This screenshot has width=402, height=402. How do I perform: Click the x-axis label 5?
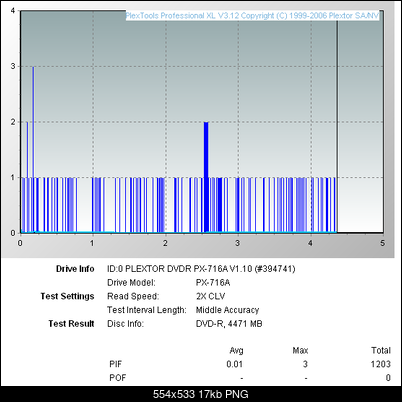click(x=382, y=243)
